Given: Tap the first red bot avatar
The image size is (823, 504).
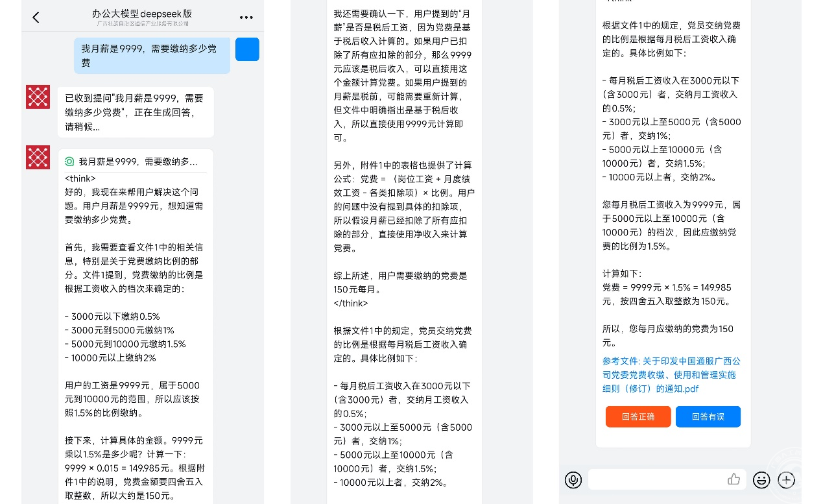Looking at the screenshot, I should point(38,97).
